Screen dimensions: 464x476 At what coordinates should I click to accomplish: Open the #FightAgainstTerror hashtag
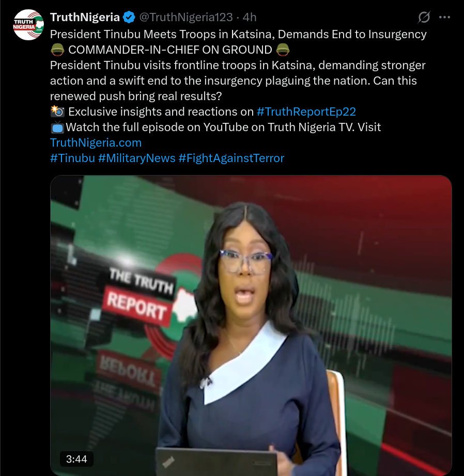231,158
